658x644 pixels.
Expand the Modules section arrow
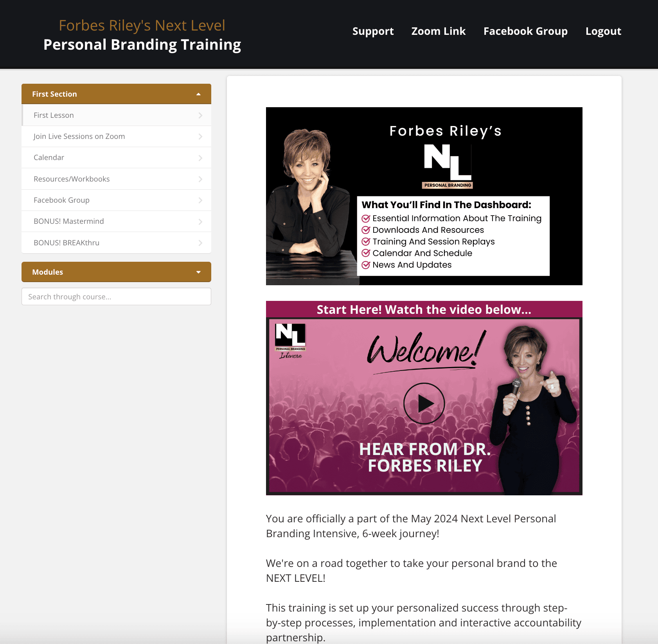point(198,272)
